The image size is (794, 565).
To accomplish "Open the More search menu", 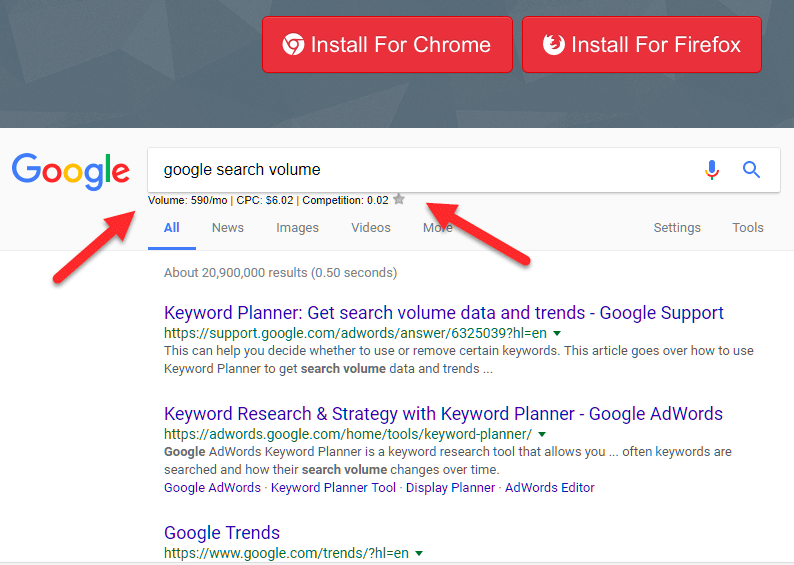I will [x=438, y=228].
